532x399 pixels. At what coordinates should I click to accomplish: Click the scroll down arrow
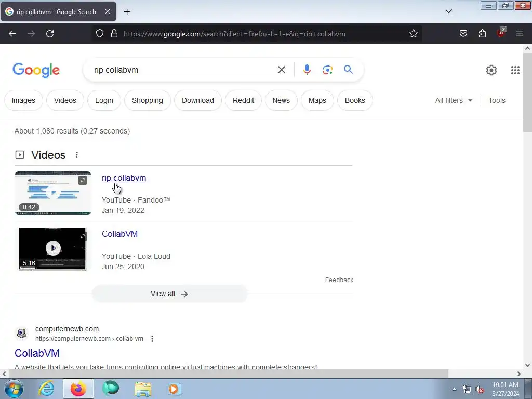point(527,365)
